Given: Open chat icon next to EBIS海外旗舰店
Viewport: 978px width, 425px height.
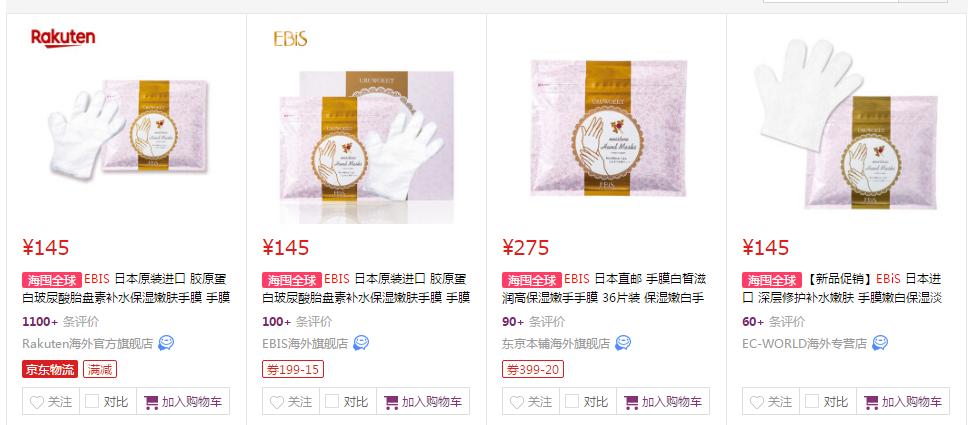Looking at the screenshot, I should [x=361, y=343].
